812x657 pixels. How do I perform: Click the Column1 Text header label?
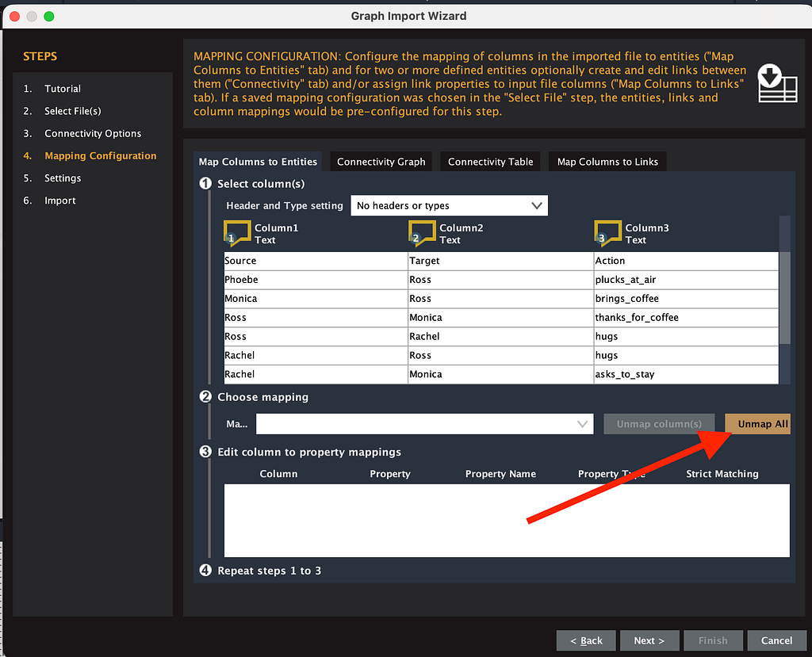click(x=277, y=234)
